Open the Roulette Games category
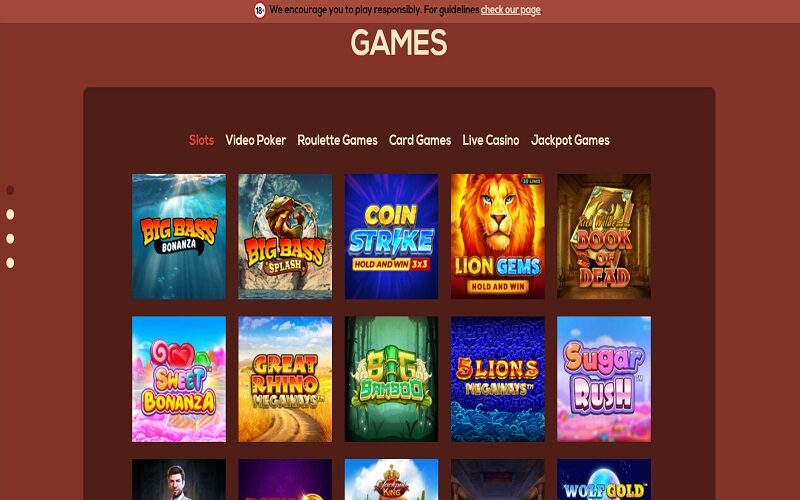The height and width of the screenshot is (500, 800). [x=337, y=140]
